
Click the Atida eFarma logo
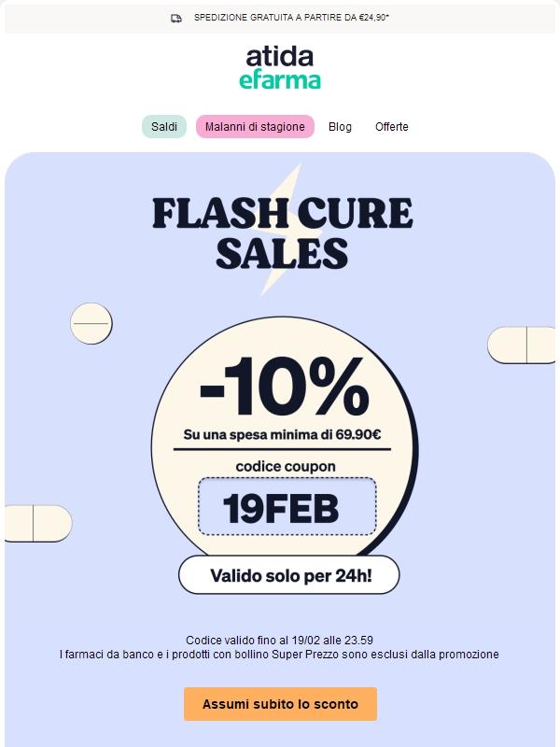click(x=279, y=68)
